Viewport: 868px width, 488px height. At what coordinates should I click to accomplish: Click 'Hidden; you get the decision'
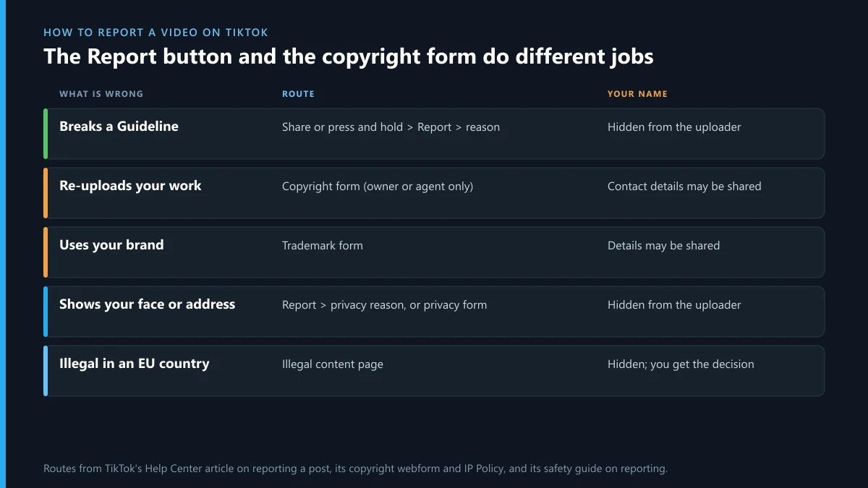click(681, 364)
